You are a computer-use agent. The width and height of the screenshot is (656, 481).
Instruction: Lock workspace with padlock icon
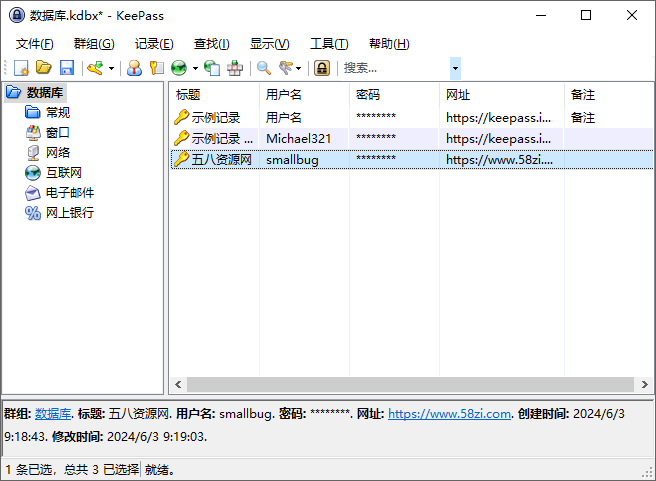(322, 68)
